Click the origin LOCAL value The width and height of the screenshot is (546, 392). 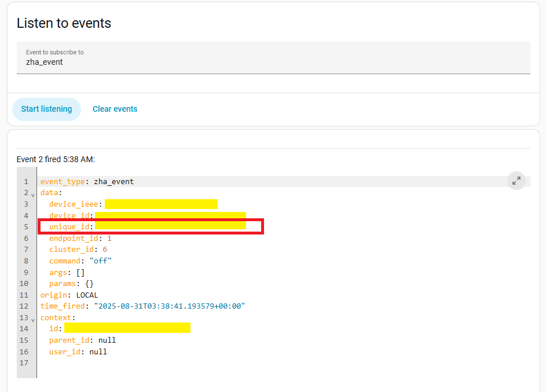87,295
